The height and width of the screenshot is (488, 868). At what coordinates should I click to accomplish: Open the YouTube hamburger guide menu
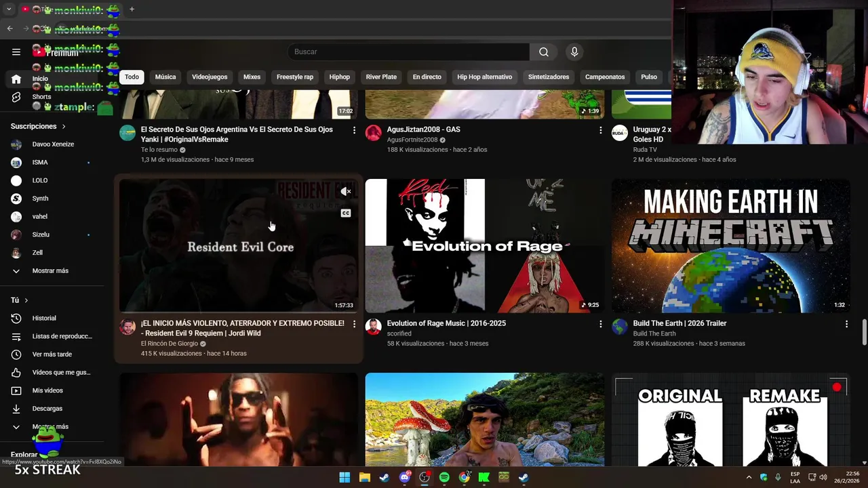click(16, 52)
